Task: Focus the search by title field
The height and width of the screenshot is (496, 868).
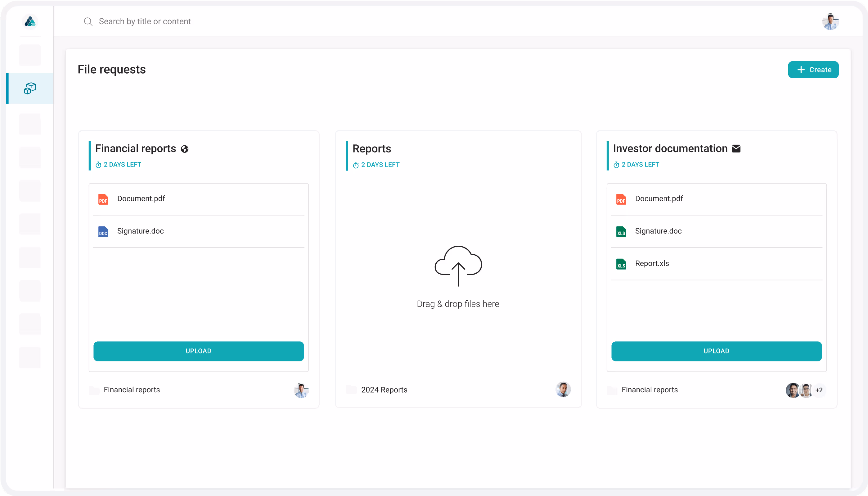Action: tap(145, 21)
